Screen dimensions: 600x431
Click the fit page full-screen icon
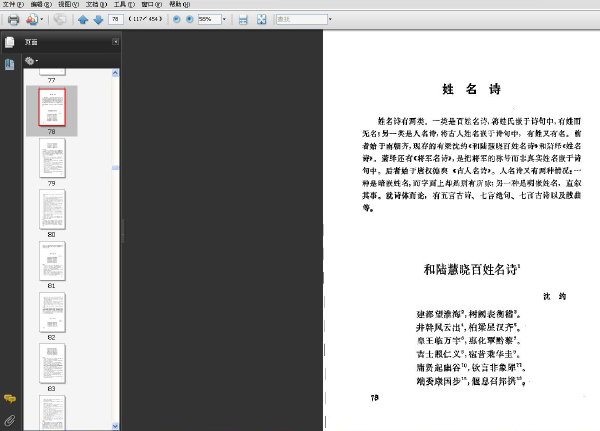[x=261, y=19]
